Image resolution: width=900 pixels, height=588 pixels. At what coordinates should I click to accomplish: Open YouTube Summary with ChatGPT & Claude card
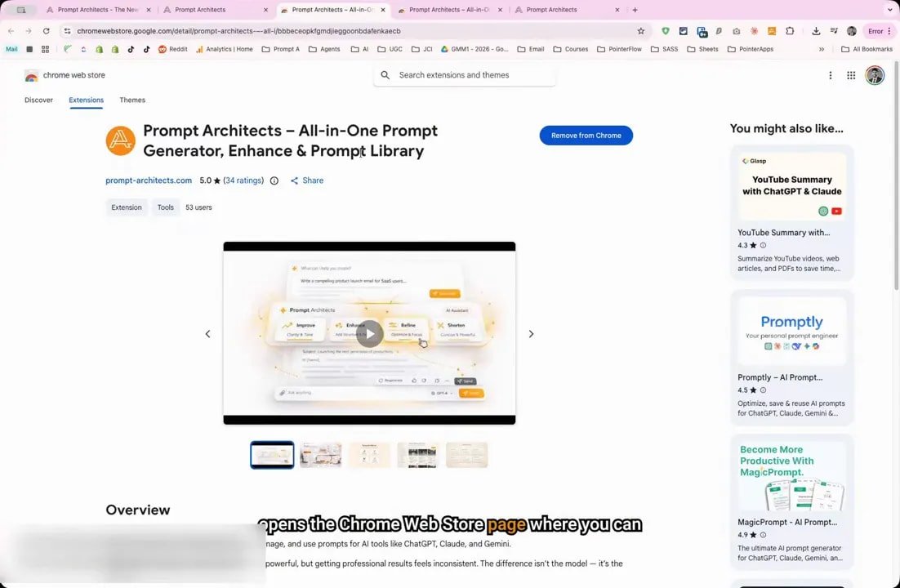pos(792,212)
